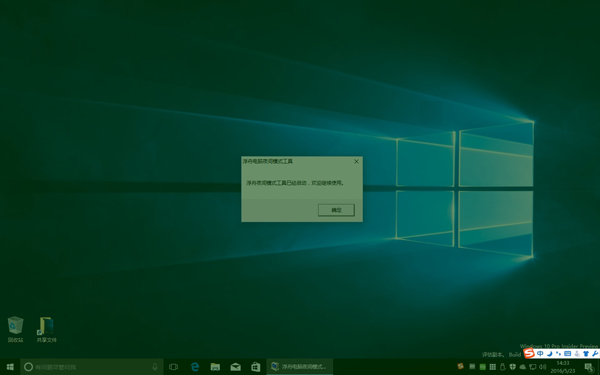Open File Explorer from taskbar
The height and width of the screenshot is (375, 600).
coord(215,367)
